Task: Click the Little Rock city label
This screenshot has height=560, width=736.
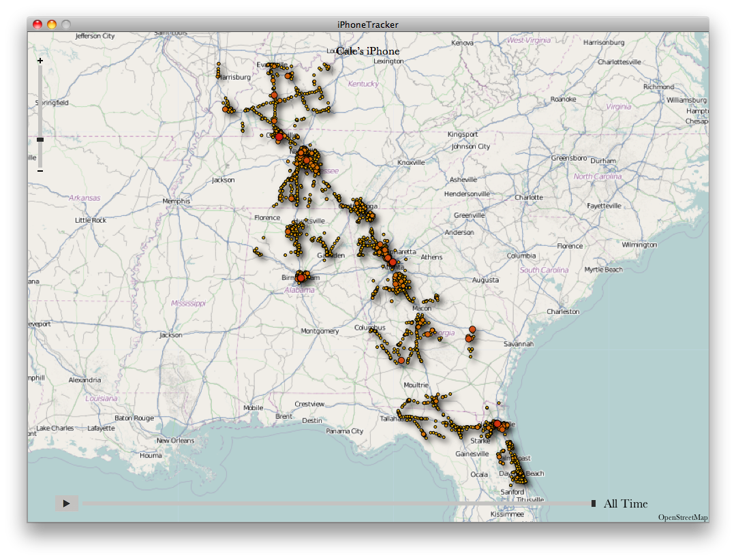Action: pyautogui.click(x=91, y=220)
